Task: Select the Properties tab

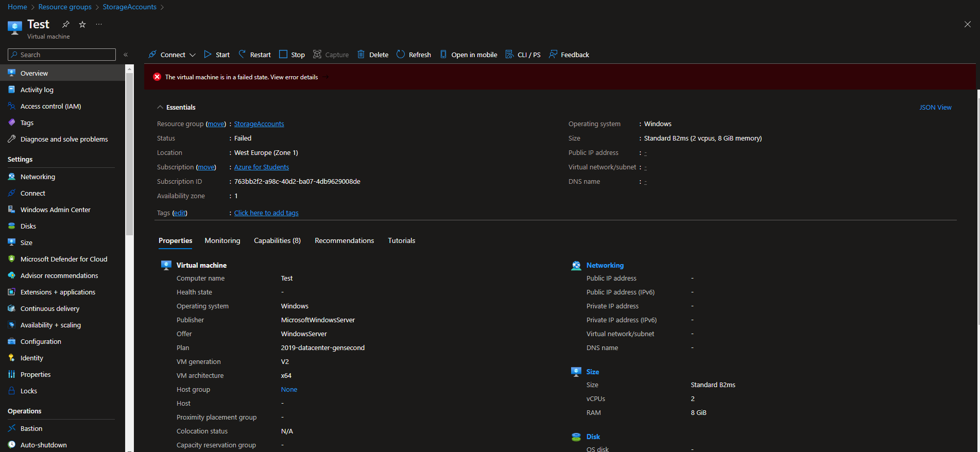Action: (x=175, y=240)
